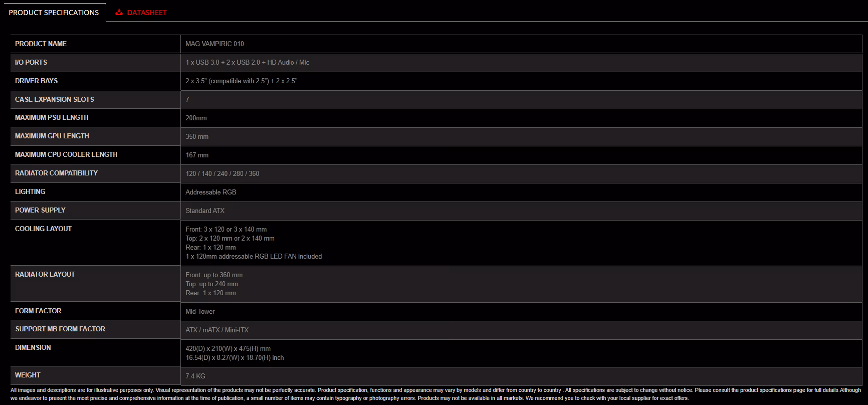Viewport: 868px width, 405px height.
Task: Select the 'COOLING LAYOUT' label
Action: pyautogui.click(x=43, y=229)
